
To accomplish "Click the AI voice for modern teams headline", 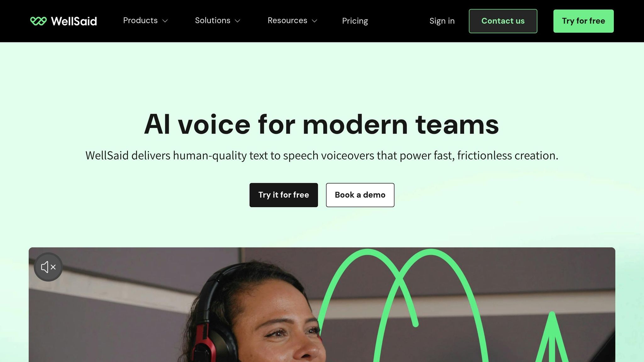I will click(x=321, y=124).
